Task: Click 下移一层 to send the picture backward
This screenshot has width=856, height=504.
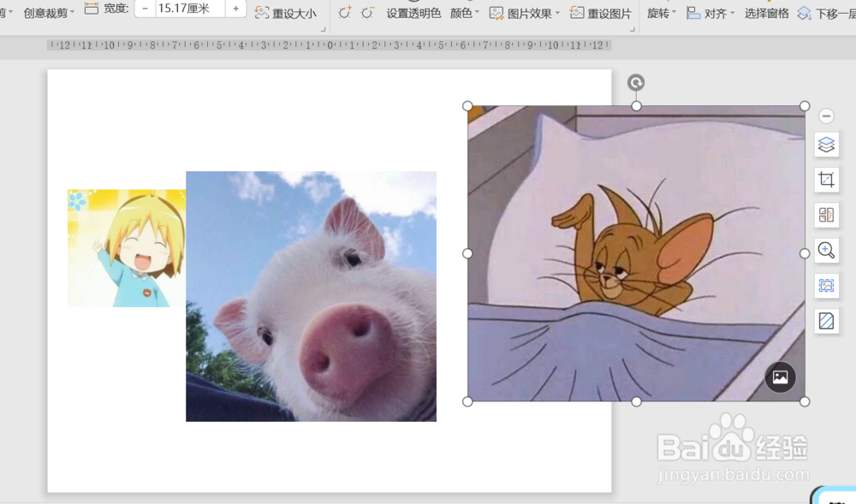Action: (x=827, y=13)
